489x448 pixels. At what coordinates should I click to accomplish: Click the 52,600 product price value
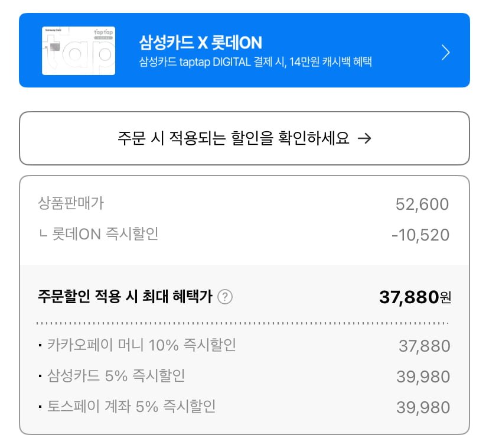(x=422, y=204)
